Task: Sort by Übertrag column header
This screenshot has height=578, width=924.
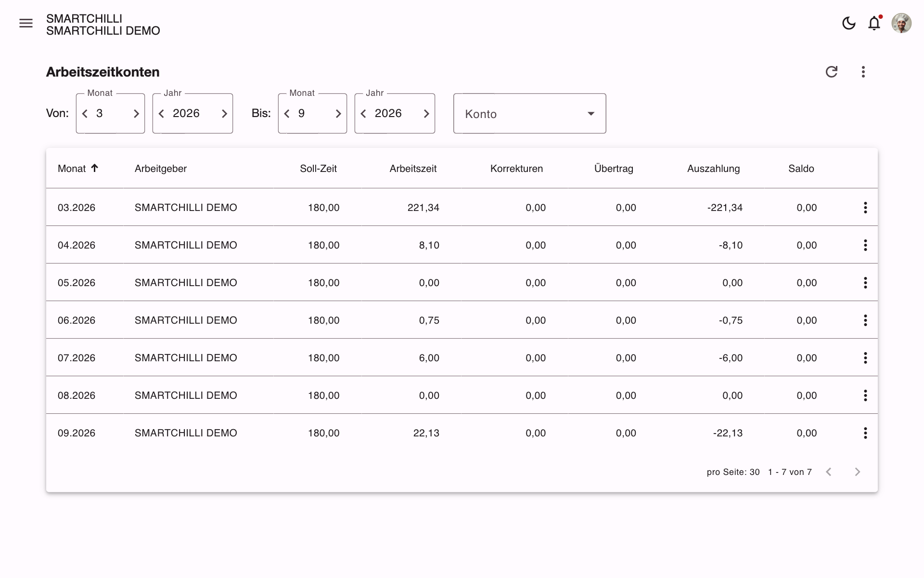Action: tap(614, 169)
